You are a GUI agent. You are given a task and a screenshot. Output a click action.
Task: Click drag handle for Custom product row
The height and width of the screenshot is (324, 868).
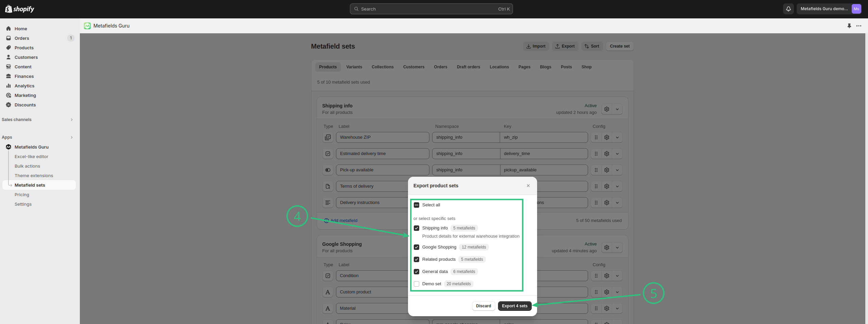pyautogui.click(x=596, y=292)
